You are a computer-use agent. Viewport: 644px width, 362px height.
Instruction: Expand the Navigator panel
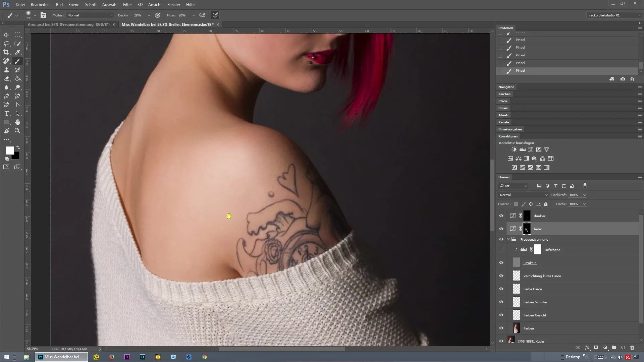click(x=506, y=87)
